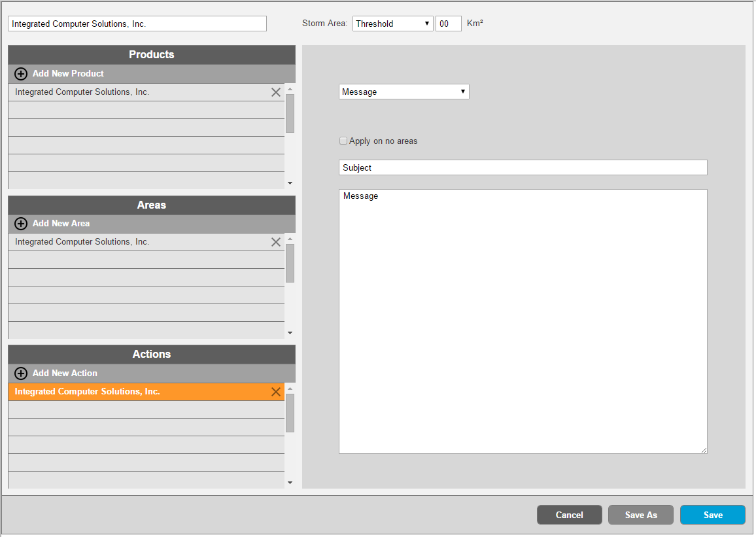The width and height of the screenshot is (756, 537).
Task: Click the Add New Action label
Action: pyautogui.click(x=65, y=373)
